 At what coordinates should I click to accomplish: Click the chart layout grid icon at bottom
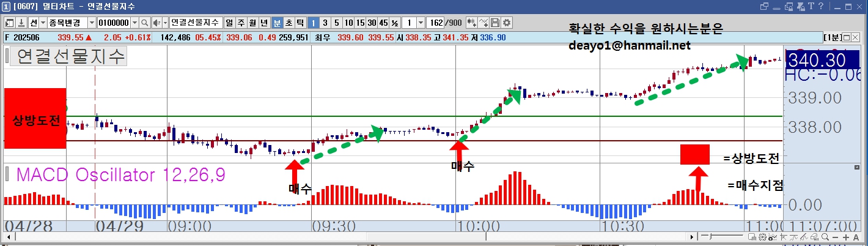752,237
